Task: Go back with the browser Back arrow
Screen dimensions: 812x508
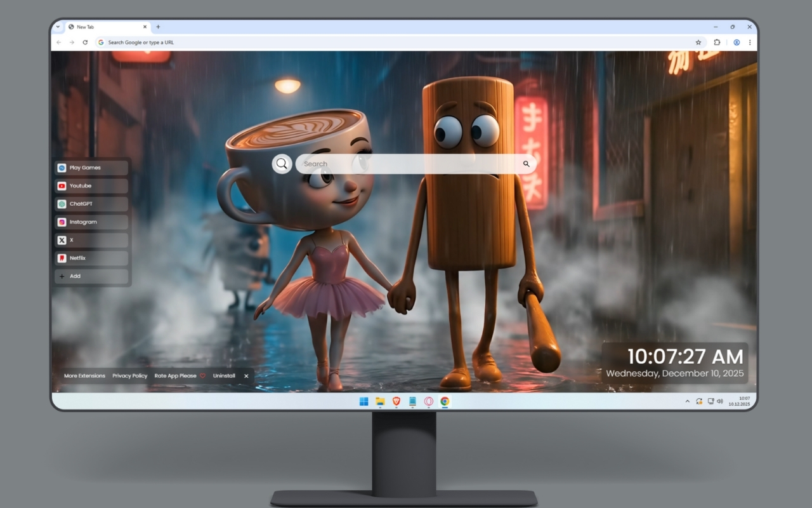Action: [x=59, y=43]
